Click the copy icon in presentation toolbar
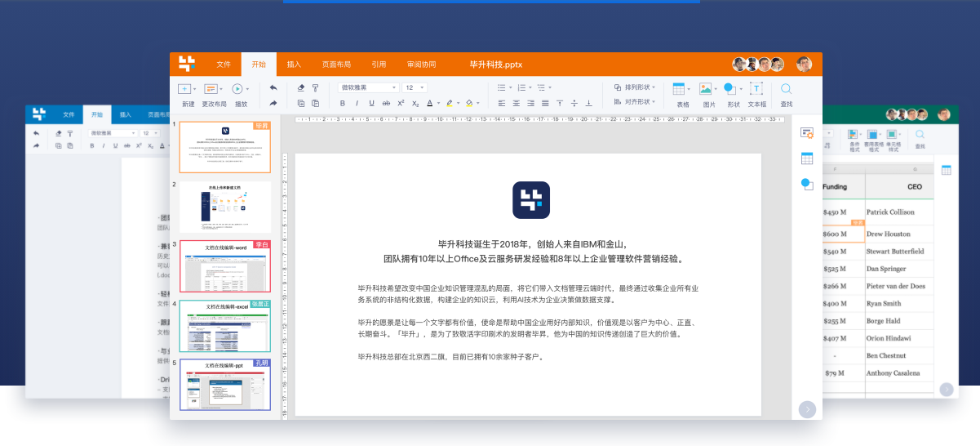 (x=301, y=103)
